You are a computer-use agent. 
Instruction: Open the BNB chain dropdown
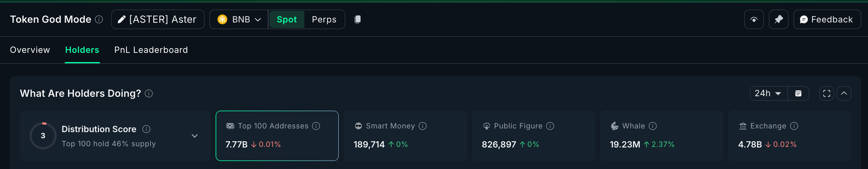[x=239, y=19]
